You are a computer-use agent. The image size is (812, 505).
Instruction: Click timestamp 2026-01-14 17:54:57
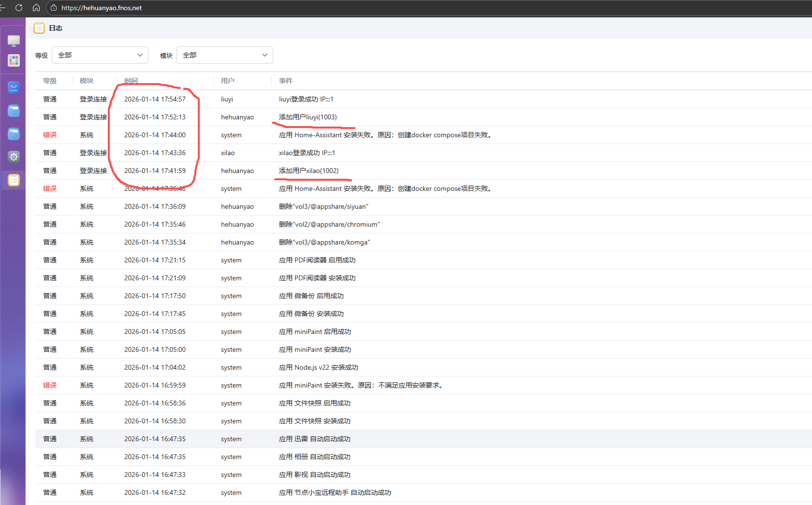click(155, 99)
